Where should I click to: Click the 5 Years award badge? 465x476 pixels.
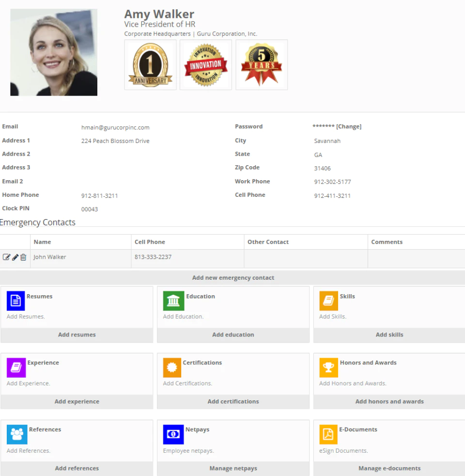[x=262, y=64]
